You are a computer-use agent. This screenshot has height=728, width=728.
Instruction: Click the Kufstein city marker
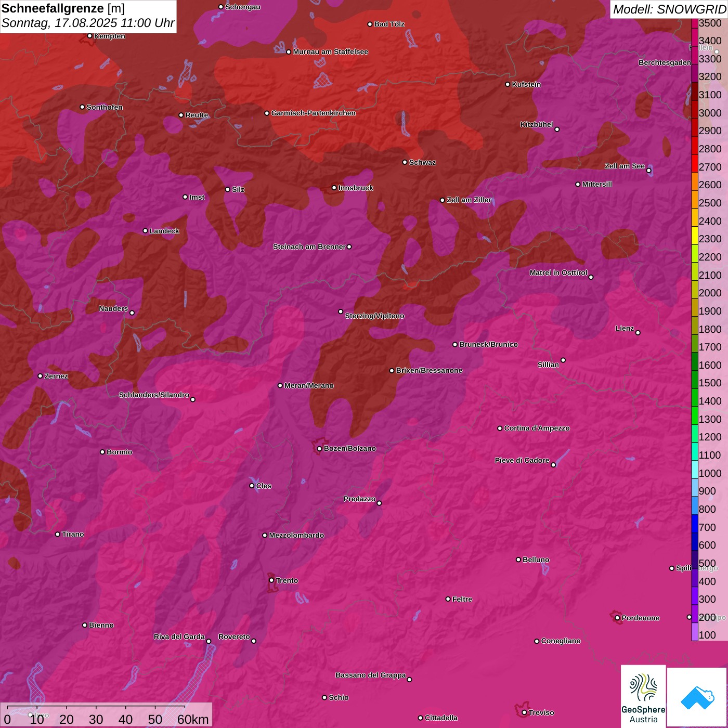[508, 84]
